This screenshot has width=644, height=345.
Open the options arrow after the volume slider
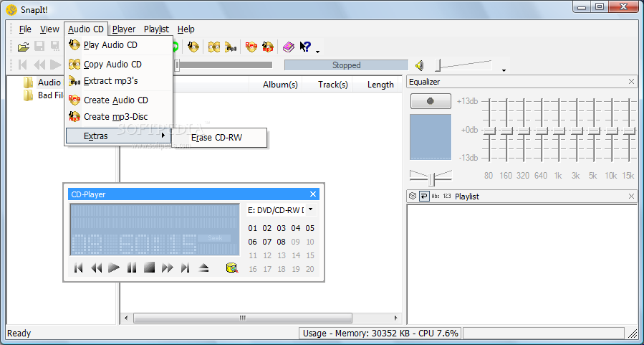(504, 70)
